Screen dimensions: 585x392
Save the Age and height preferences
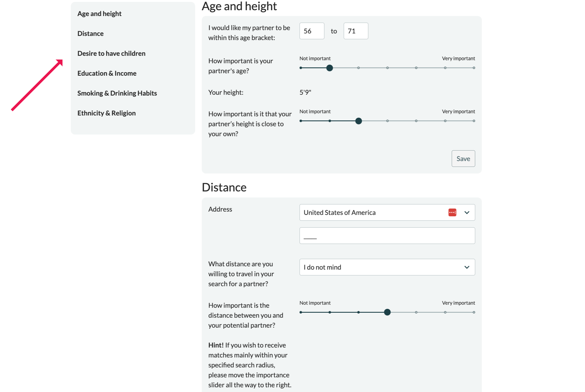click(463, 159)
